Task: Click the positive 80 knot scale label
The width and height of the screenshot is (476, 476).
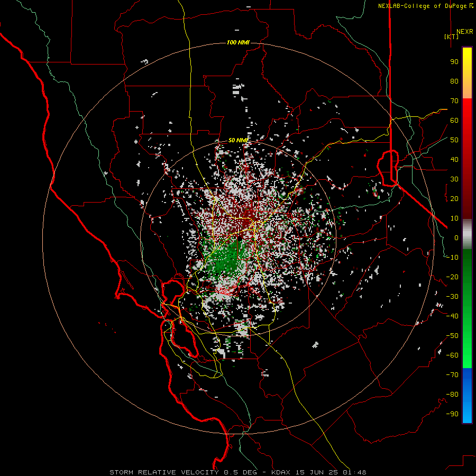Action: (x=454, y=81)
